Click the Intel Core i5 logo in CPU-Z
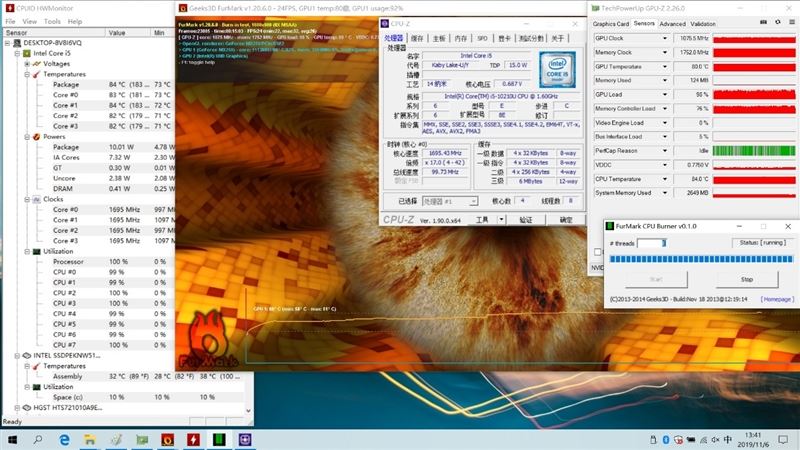The height and width of the screenshot is (450, 800). (x=557, y=69)
